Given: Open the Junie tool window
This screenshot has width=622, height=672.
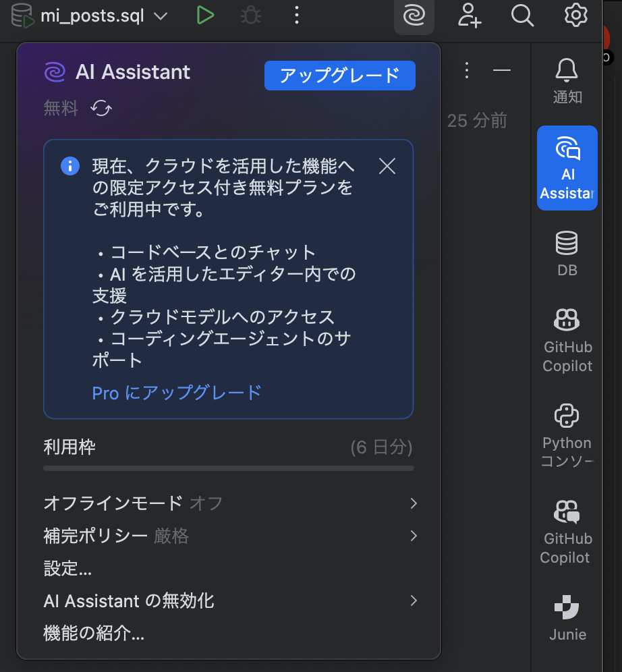Looking at the screenshot, I should [x=567, y=618].
